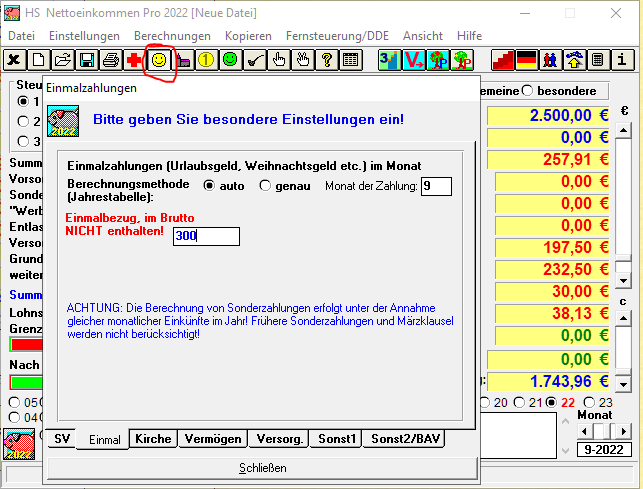This screenshot has height=489, width=643.
Task: Open the Berechnungen menu
Action: 171,35
